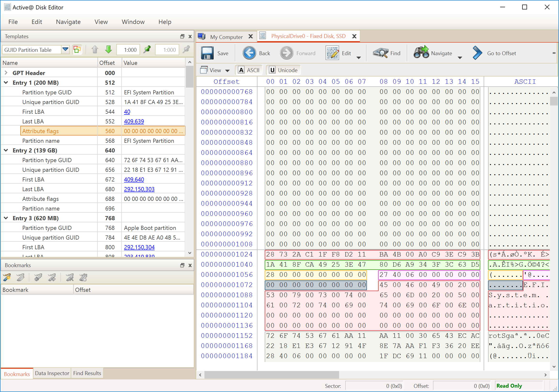Click the Forward arrow icon
The width and height of the screenshot is (559, 392).
287,53
